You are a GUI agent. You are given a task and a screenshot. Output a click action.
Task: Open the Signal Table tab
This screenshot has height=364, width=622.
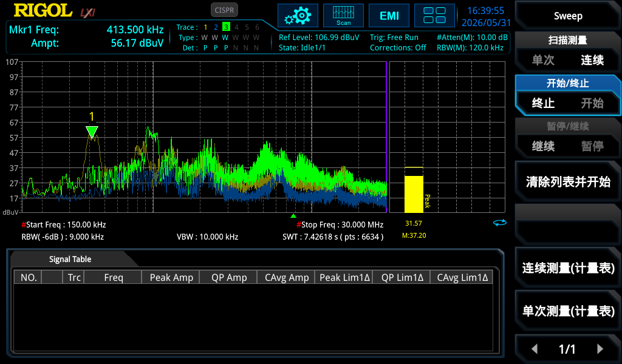coord(70,259)
